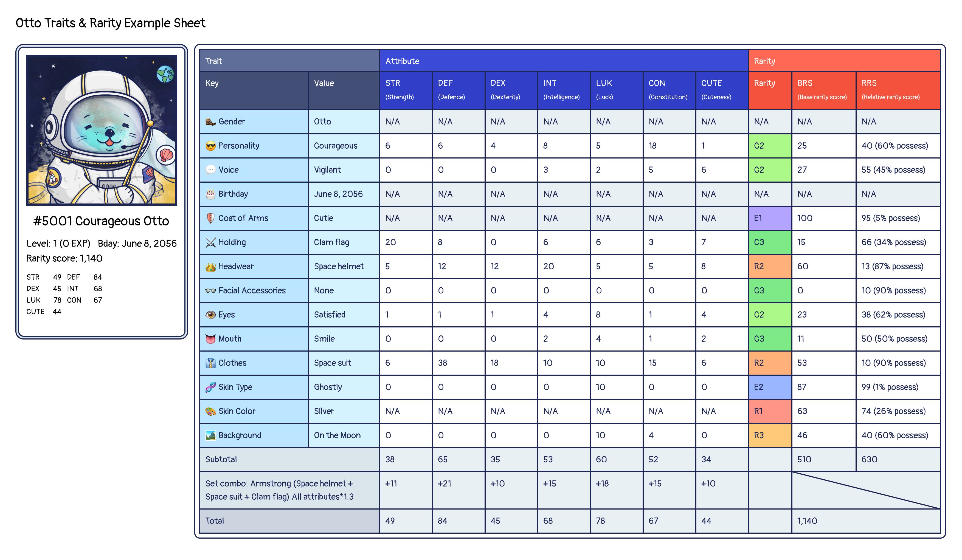This screenshot has width=962, height=560.
Task: Click the Total row label
Action: 289,521
